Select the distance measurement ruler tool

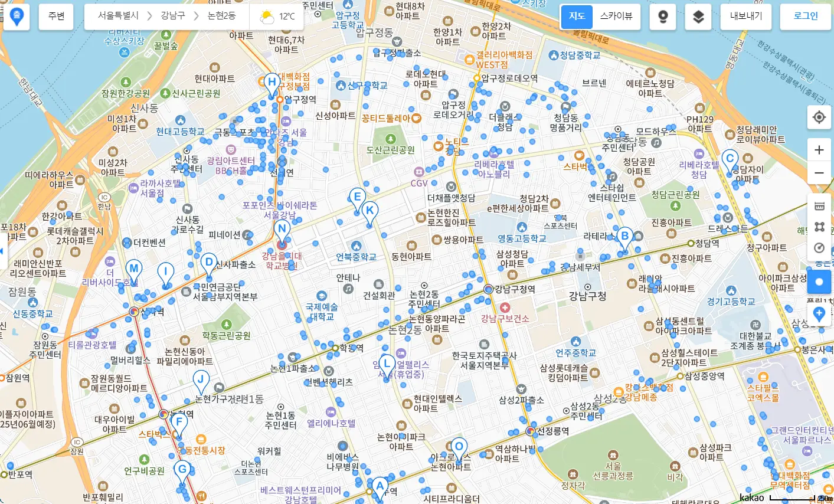tap(819, 206)
